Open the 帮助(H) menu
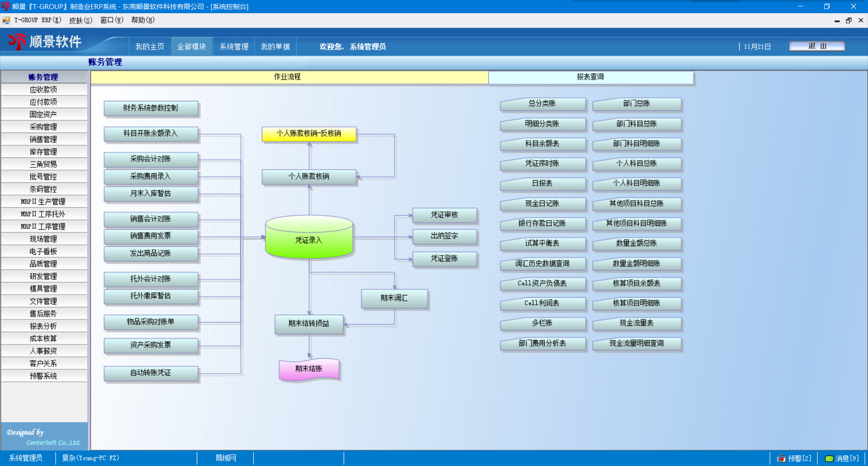Viewport: 868px width, 466px height. (x=142, y=20)
